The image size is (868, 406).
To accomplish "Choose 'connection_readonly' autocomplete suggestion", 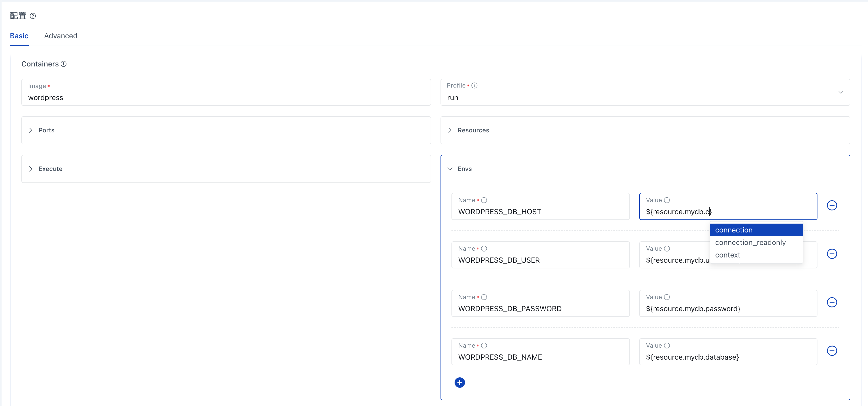I will click(x=756, y=243).
